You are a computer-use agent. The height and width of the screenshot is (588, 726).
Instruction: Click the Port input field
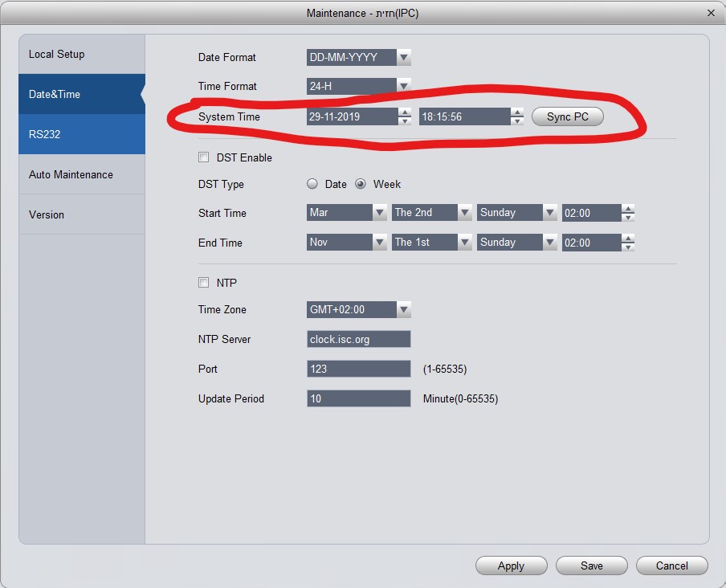pyautogui.click(x=358, y=369)
